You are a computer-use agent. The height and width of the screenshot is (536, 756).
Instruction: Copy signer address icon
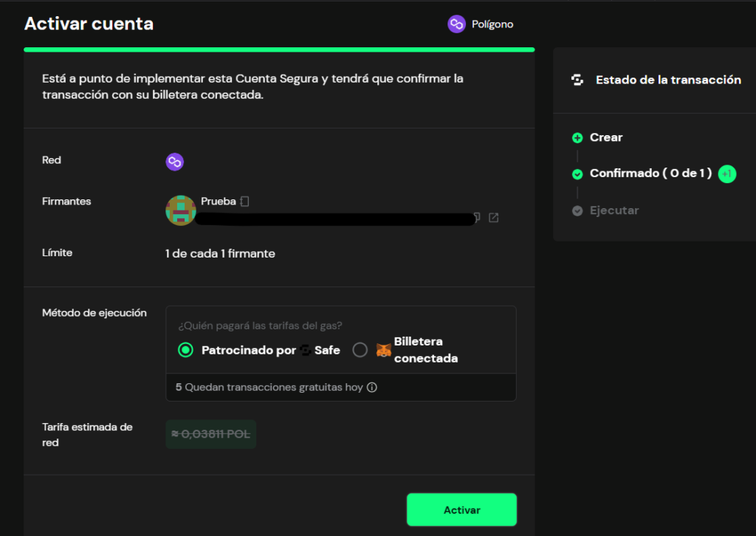point(477,217)
